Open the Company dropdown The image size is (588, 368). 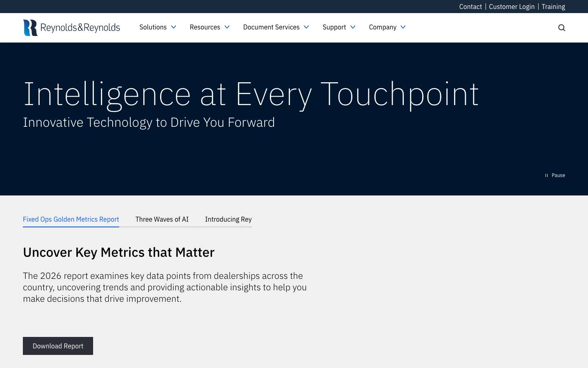387,27
